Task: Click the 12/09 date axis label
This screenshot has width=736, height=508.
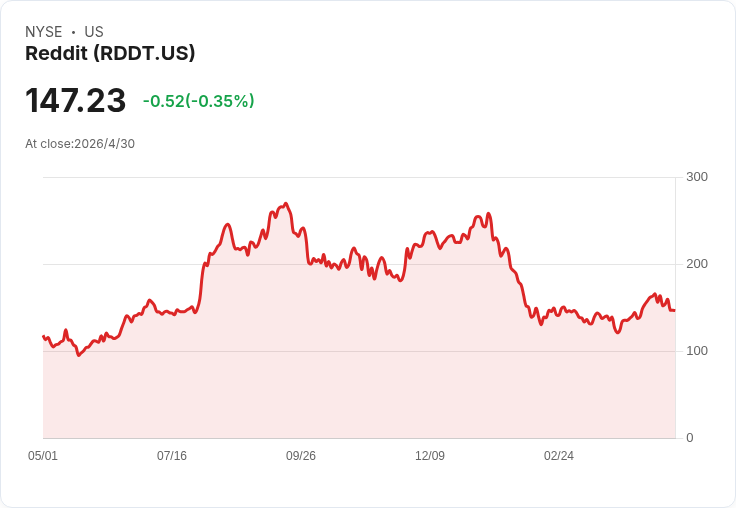Action: 430,455
